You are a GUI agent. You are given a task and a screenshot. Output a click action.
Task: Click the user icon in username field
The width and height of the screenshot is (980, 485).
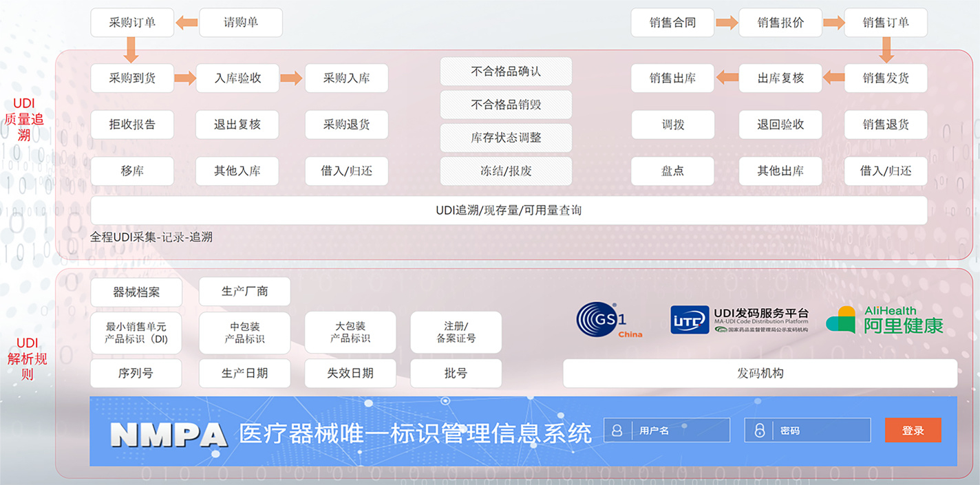(x=617, y=431)
